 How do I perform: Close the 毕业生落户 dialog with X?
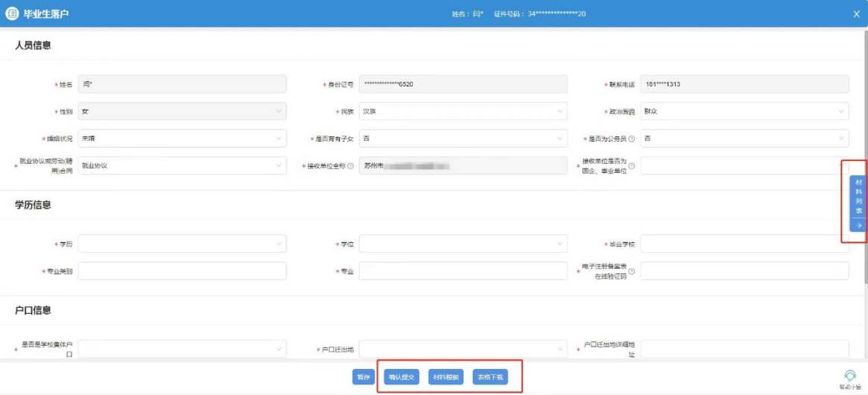856,13
